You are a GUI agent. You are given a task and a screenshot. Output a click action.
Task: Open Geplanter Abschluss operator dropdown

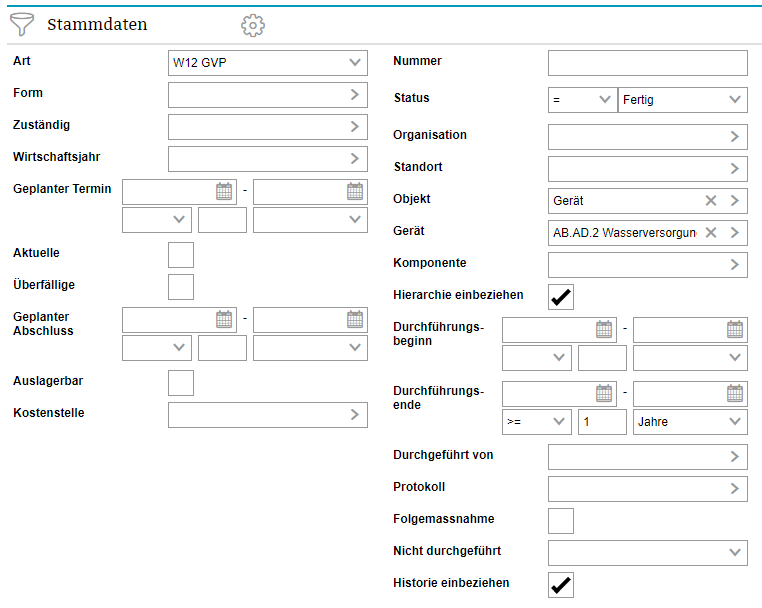(157, 347)
